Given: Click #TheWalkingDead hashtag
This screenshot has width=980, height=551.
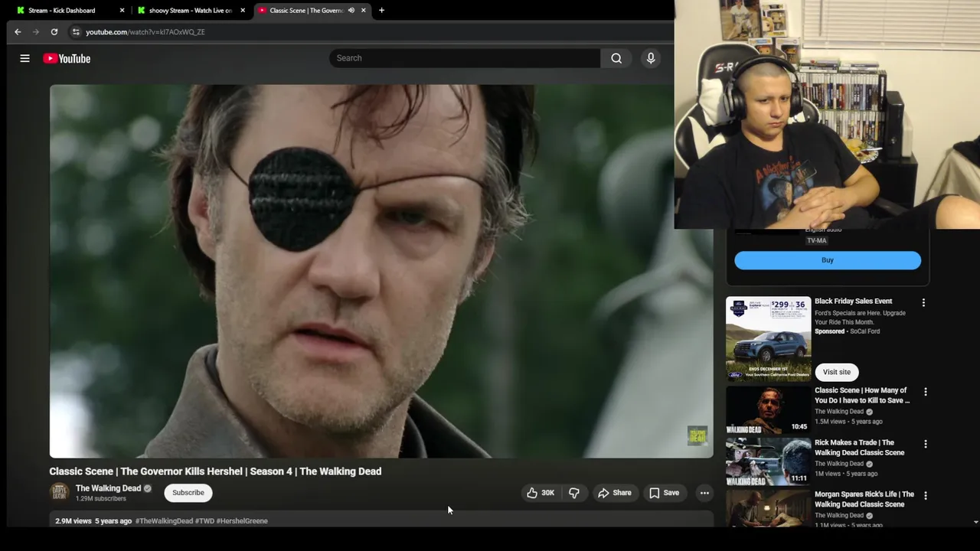Looking at the screenshot, I should pos(164,521).
